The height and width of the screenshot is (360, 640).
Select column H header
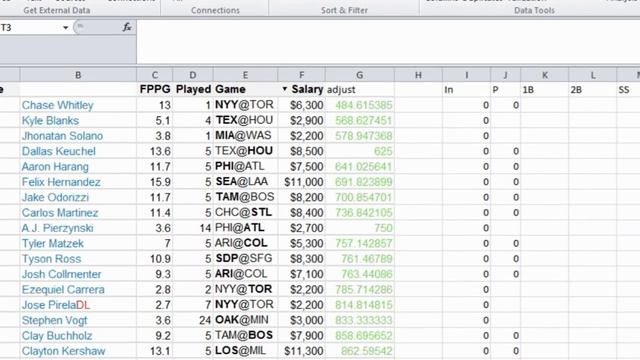point(418,75)
